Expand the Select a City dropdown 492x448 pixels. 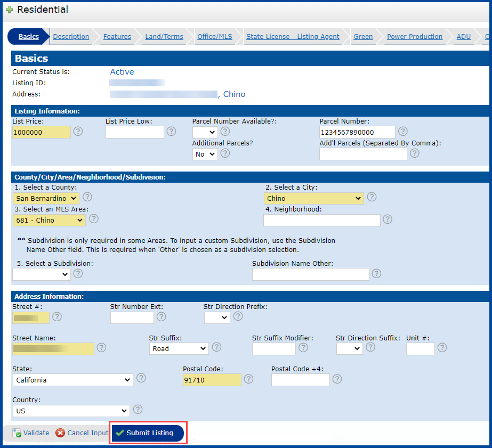click(313, 198)
